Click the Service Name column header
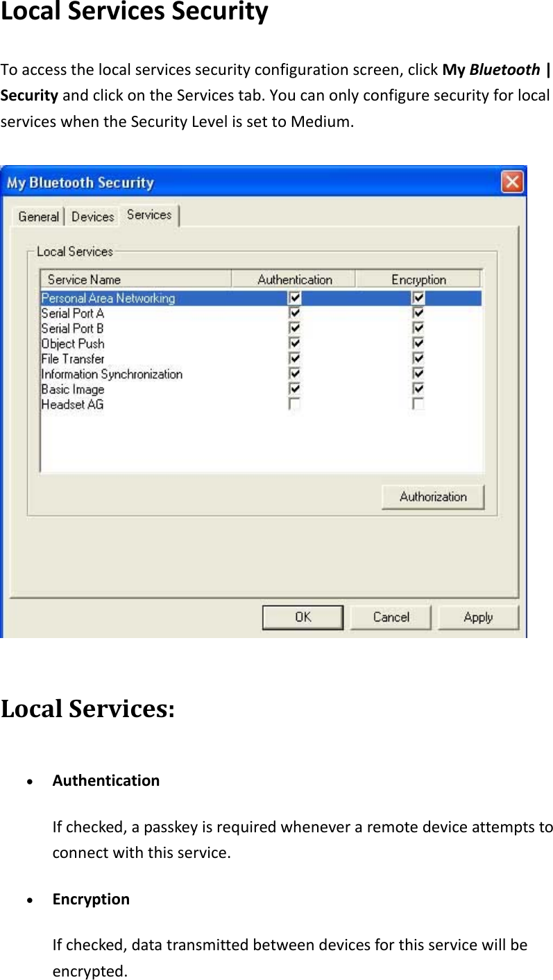The image size is (553, 980). [x=136, y=280]
